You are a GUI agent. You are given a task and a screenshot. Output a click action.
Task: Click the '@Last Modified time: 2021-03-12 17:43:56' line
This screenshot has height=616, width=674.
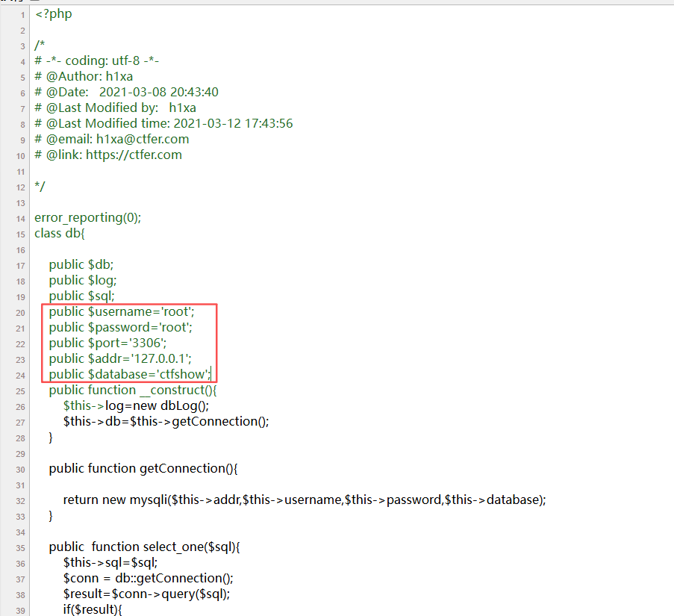point(169,123)
